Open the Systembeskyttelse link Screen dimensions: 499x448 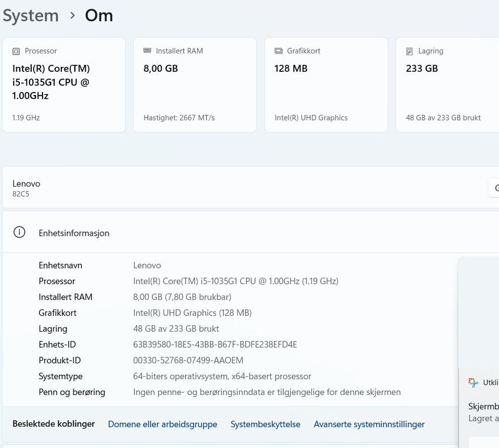(266, 424)
